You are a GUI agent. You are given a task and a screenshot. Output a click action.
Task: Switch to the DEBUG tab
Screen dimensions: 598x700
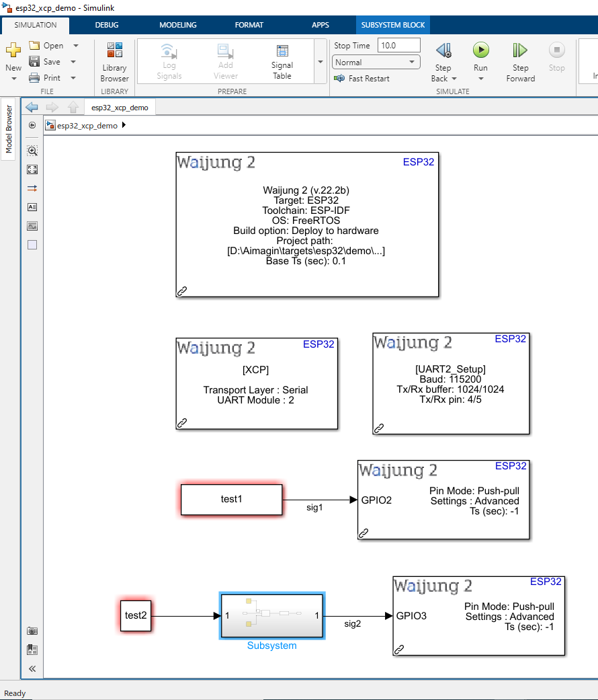click(x=107, y=25)
